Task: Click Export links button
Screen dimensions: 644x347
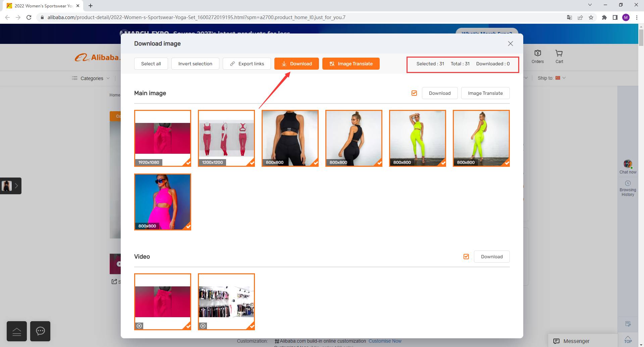Action: click(247, 64)
